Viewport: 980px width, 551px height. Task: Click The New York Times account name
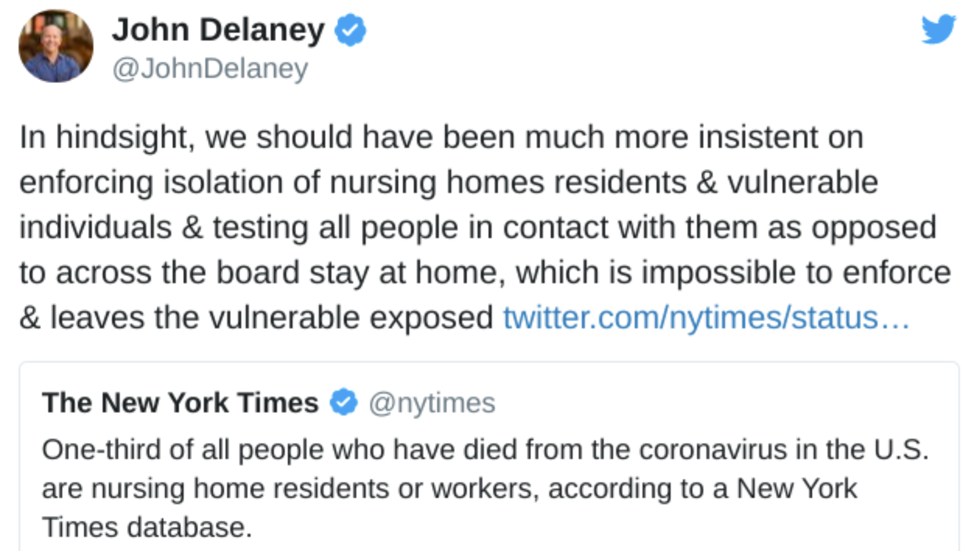(x=180, y=402)
